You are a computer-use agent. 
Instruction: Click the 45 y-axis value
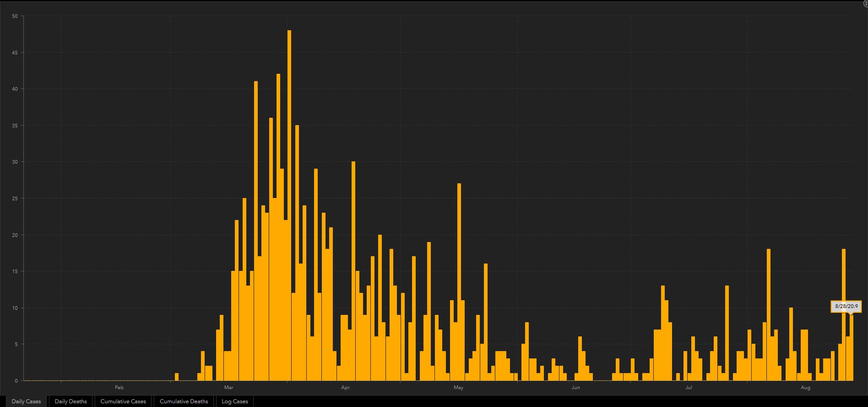click(15, 53)
